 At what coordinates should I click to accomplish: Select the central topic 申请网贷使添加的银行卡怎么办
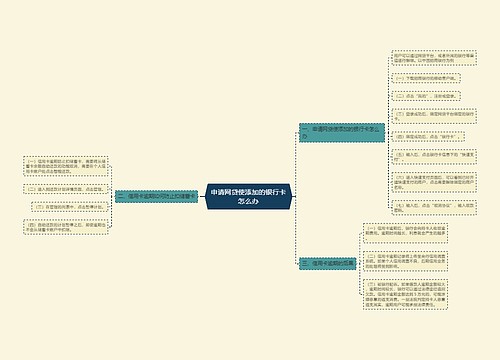[249, 196]
